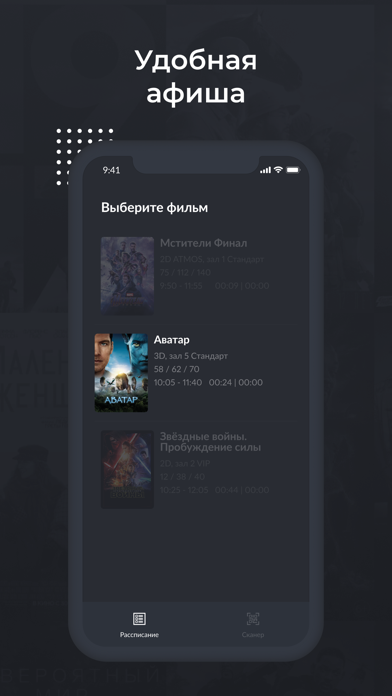Tap the Wi-Fi status icon

278,170
